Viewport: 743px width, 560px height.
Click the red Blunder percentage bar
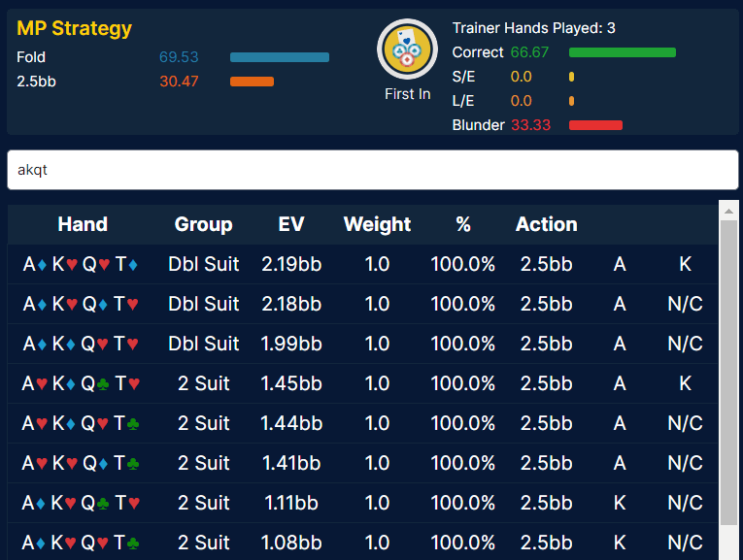tap(594, 125)
